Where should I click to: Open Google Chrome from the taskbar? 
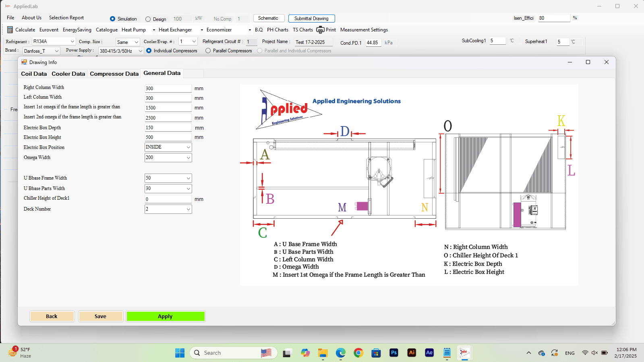click(358, 353)
